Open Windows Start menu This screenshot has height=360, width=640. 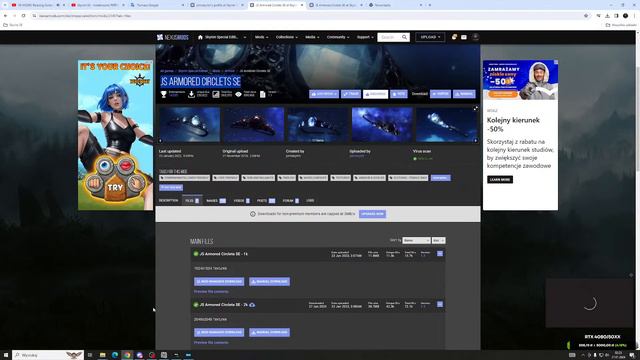(6, 355)
